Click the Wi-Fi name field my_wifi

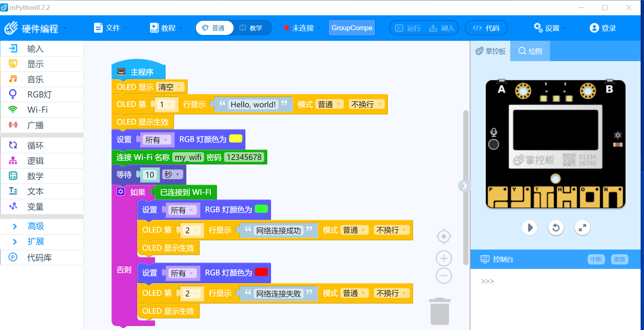pos(188,157)
